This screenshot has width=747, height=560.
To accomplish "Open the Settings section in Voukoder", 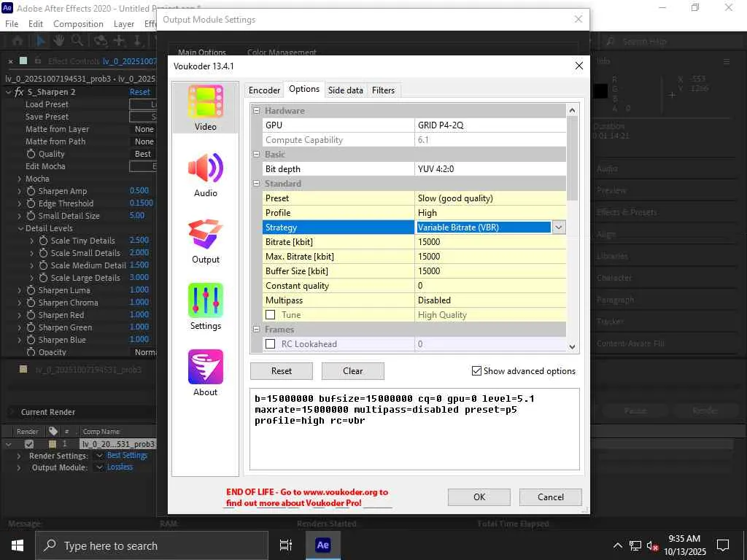I will tap(205, 307).
